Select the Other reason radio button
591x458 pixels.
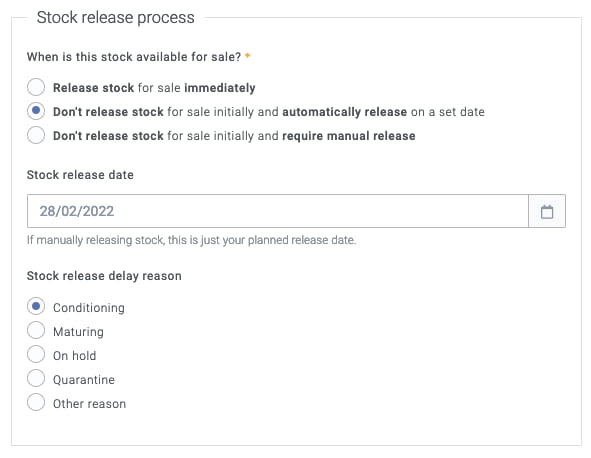pyautogui.click(x=36, y=402)
